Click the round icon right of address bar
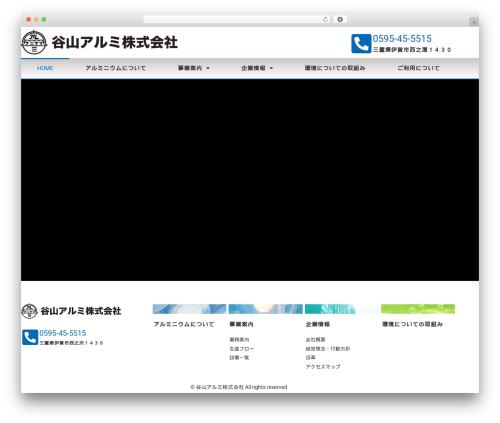The width and height of the screenshot is (500, 423). [x=340, y=19]
